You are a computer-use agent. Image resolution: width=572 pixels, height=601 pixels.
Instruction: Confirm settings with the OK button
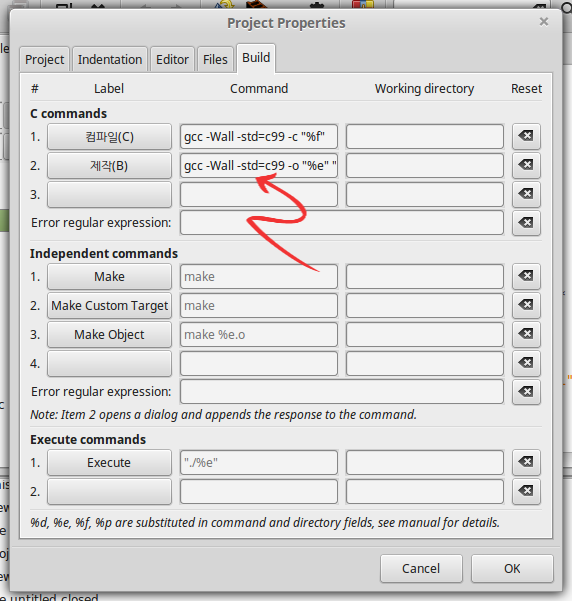(x=512, y=568)
